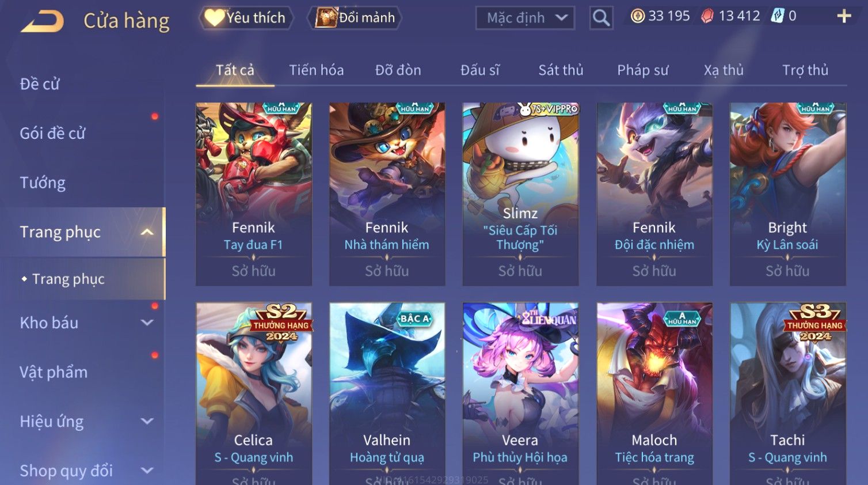Screen dimensions: 868x485
Task: Open the Tướng menu item
Action: tap(43, 183)
